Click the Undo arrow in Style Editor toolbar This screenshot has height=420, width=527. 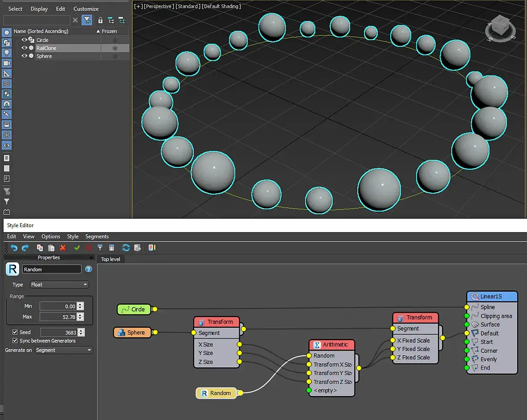pos(14,248)
